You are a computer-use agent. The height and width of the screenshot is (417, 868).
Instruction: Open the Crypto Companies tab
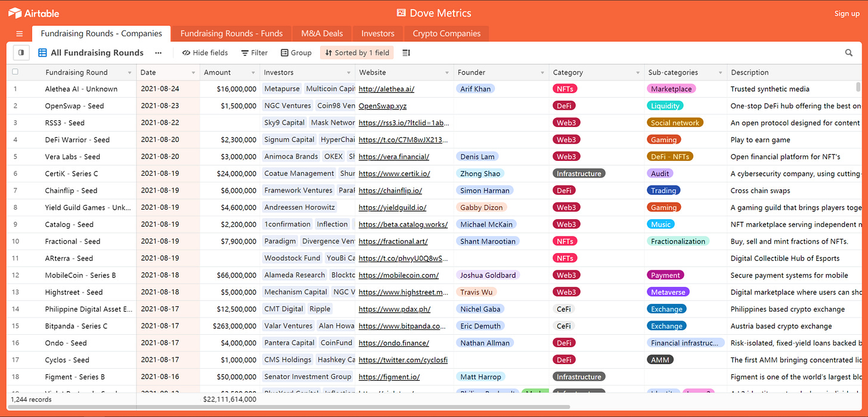coord(447,33)
